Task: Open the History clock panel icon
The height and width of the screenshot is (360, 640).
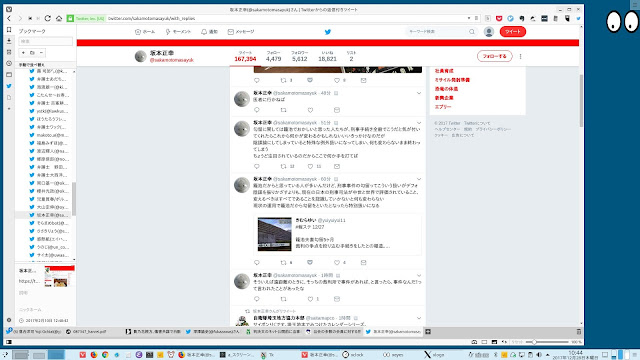Action: [x=9, y=63]
